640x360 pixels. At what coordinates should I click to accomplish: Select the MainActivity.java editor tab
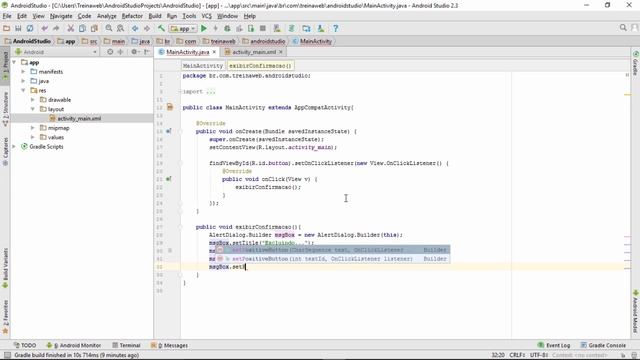(x=187, y=52)
